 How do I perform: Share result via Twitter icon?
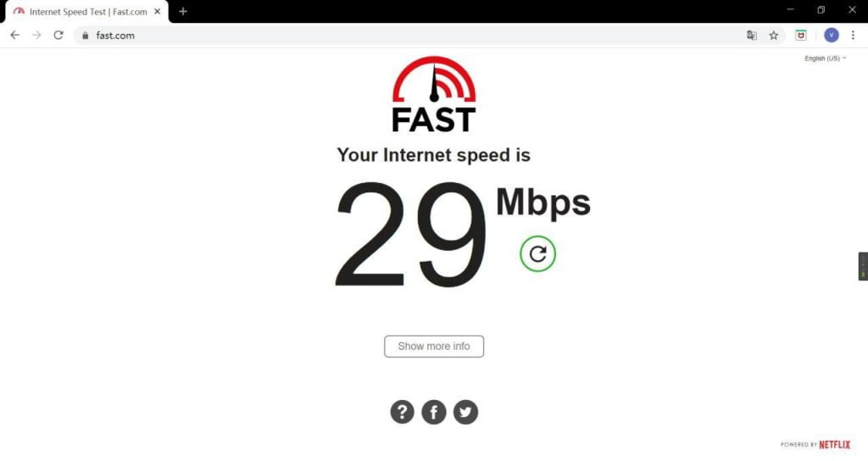click(465, 412)
